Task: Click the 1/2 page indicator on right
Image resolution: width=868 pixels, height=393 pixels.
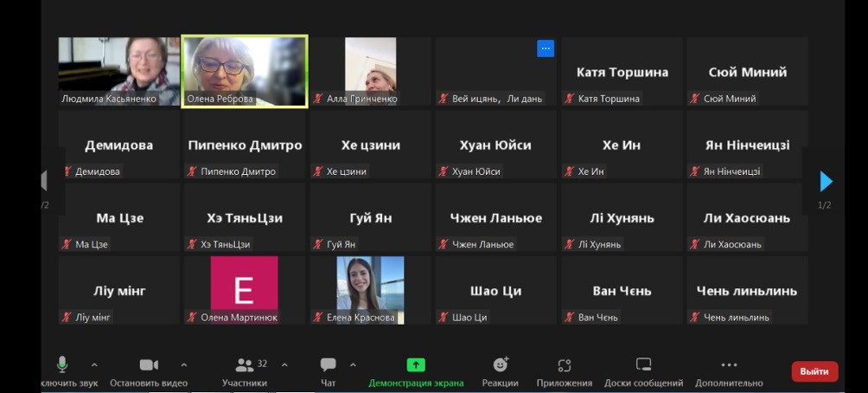Action: pyautogui.click(x=824, y=205)
